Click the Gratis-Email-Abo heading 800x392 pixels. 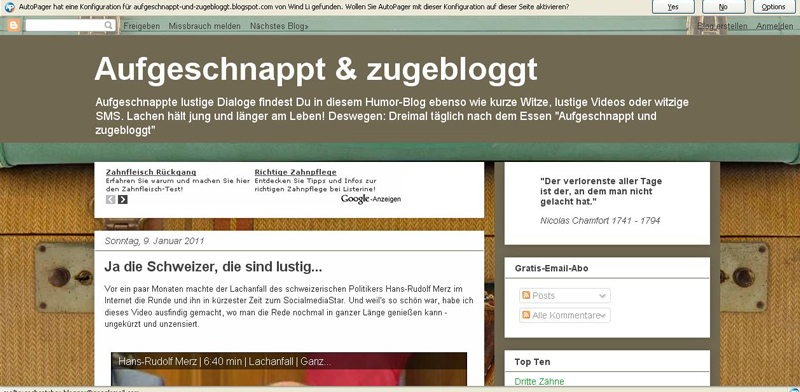click(551, 268)
